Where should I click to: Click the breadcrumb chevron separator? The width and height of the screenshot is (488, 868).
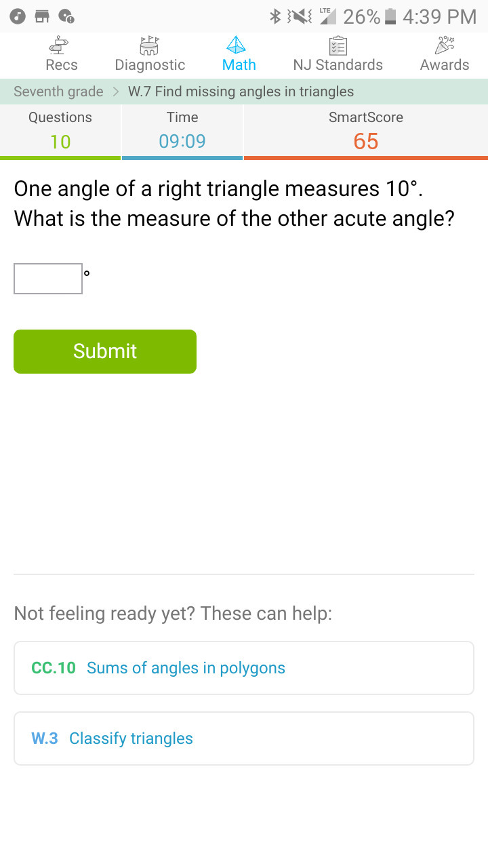point(116,92)
